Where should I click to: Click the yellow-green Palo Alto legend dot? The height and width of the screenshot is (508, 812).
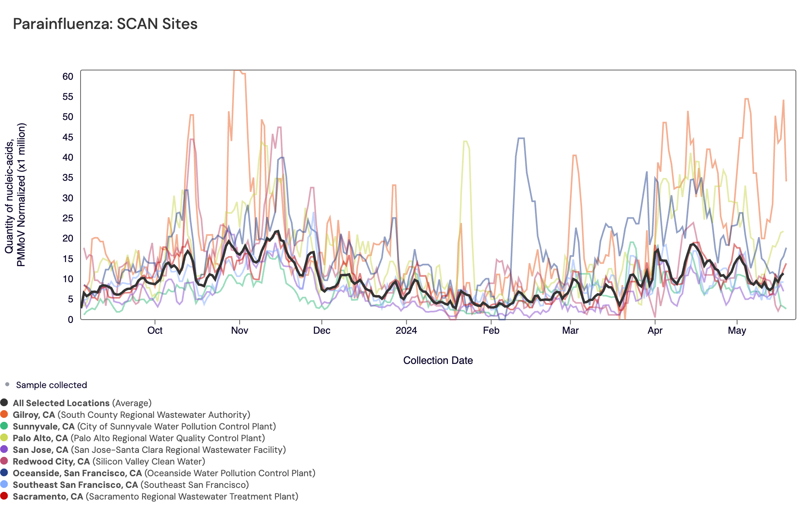point(4,438)
